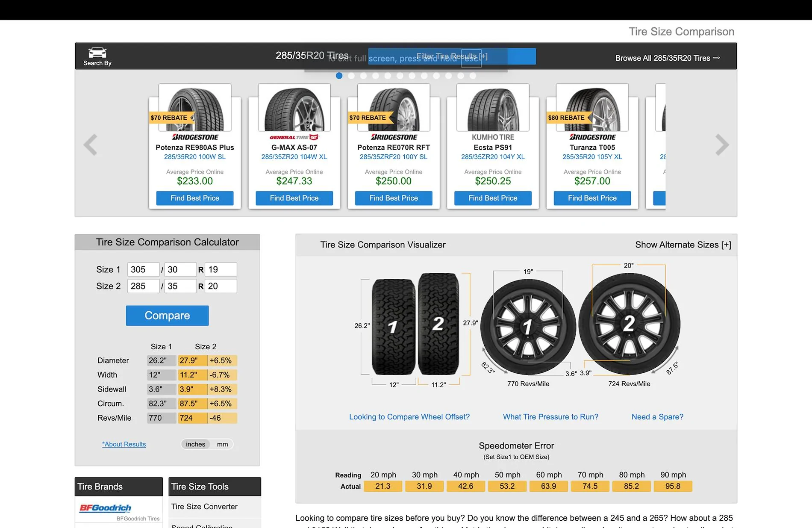
Task: Click tire 2 side-view wheel graphic
Action: [x=629, y=324]
